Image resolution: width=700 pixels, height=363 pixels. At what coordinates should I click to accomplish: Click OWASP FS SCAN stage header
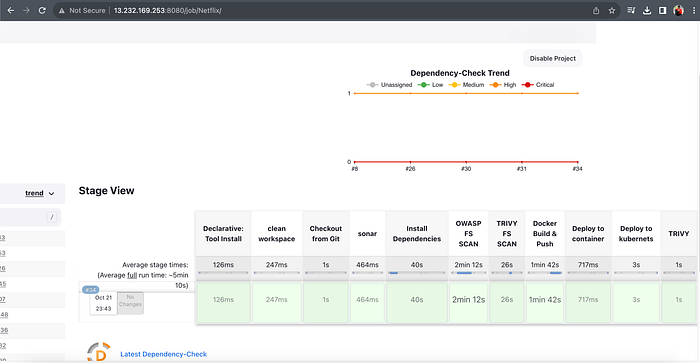pos(468,234)
